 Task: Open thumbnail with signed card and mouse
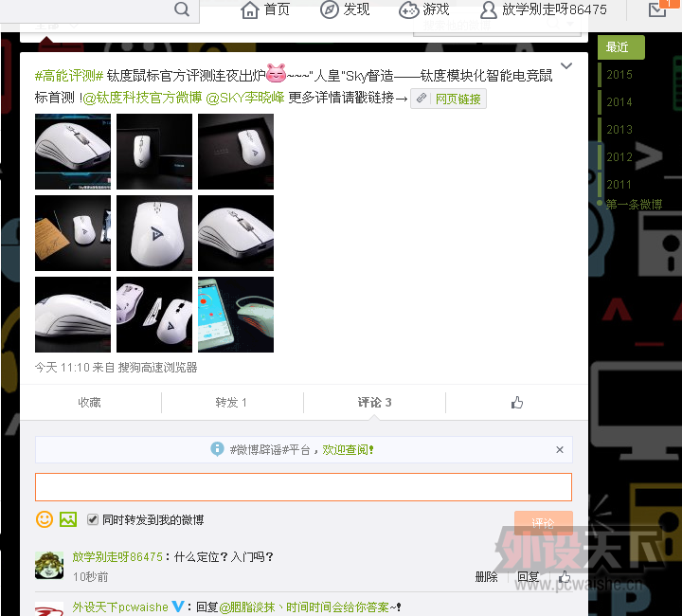coord(73,233)
